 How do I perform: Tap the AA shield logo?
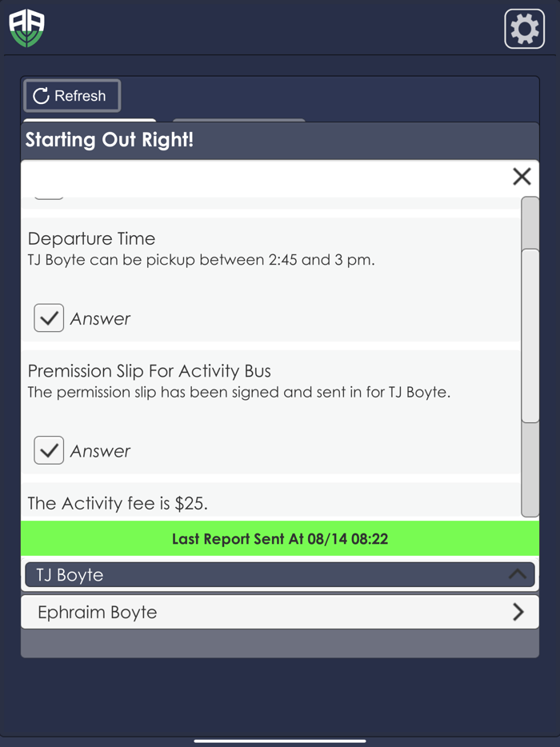point(26,29)
